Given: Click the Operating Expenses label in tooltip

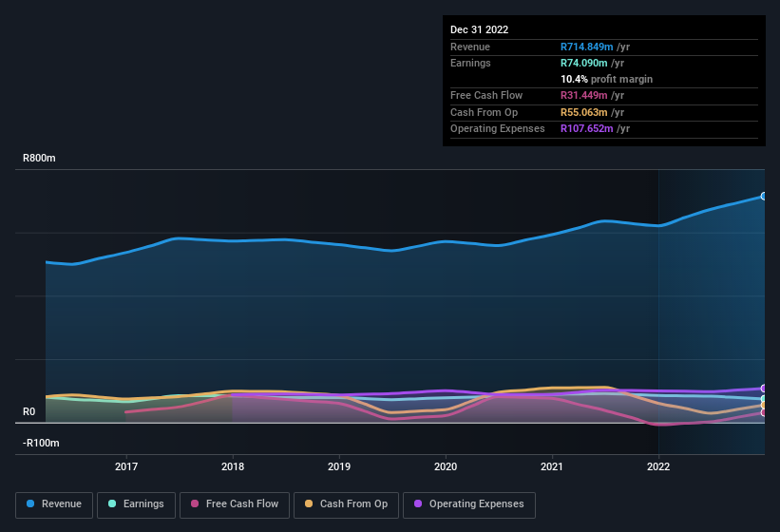Looking at the screenshot, I should click(x=498, y=128).
